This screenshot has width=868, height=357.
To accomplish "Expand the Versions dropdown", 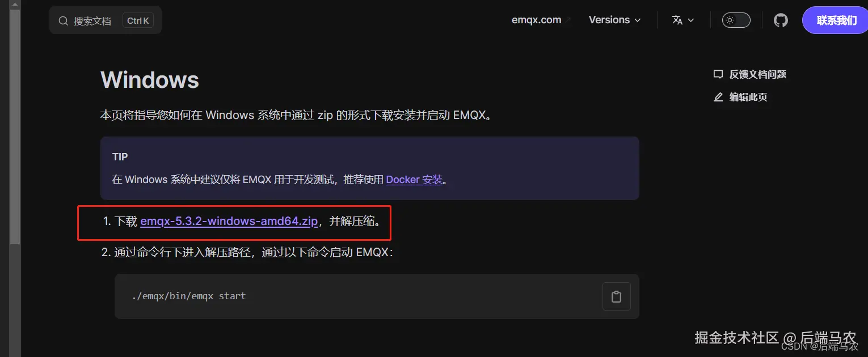I will pos(615,20).
